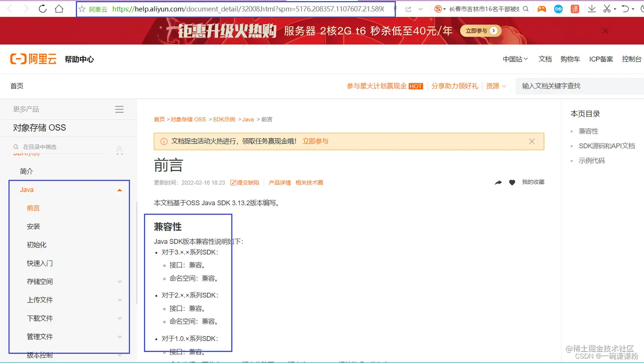The image size is (644, 363).
Task: Click 对象存储 OSS in the breadcrumb
Action: pyautogui.click(x=188, y=120)
